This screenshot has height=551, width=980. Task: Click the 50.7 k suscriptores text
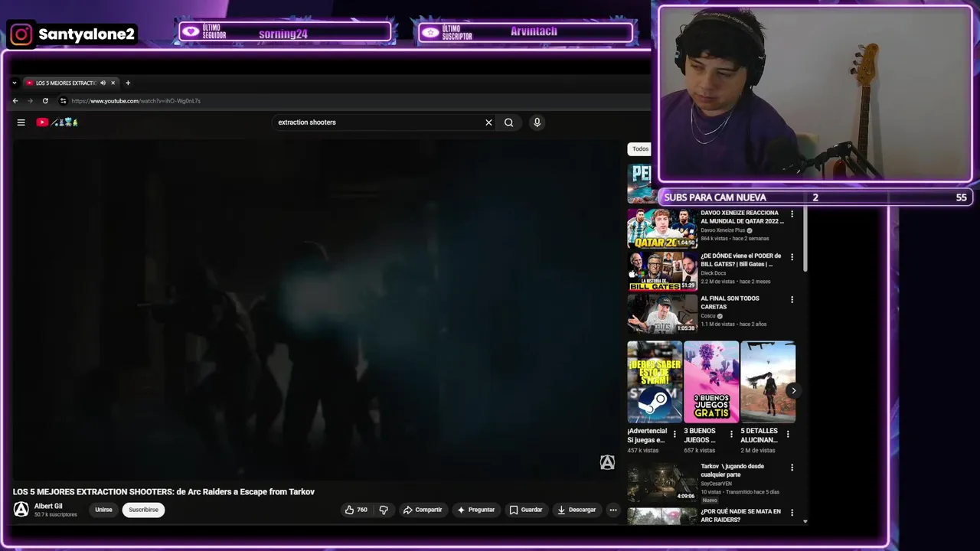(56, 515)
